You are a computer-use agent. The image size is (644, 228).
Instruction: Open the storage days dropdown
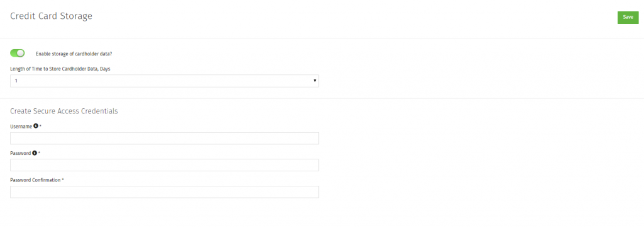tap(164, 81)
